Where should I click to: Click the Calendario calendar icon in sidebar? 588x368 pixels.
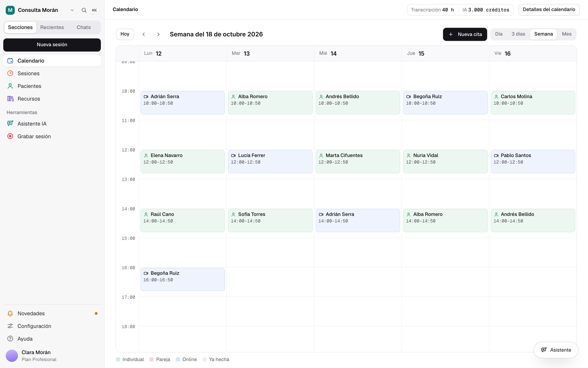(10, 61)
